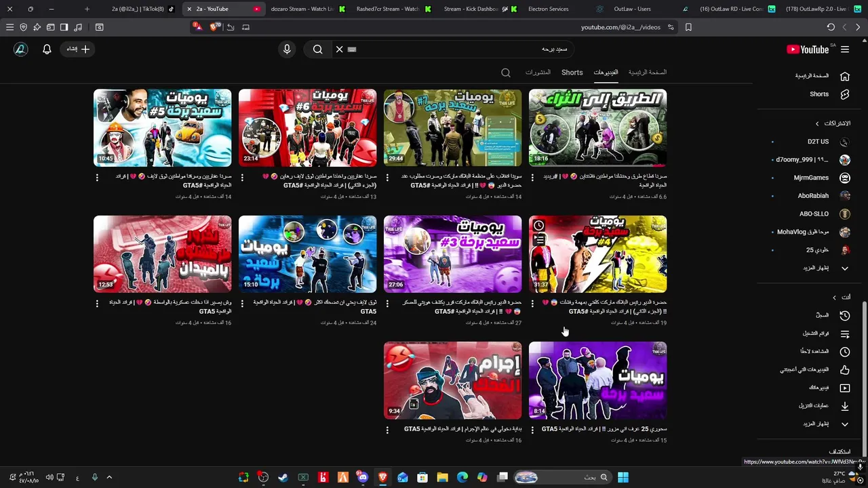This screenshot has height=488, width=868.
Task: Open the music note toolbar icon
Action: [77, 27]
